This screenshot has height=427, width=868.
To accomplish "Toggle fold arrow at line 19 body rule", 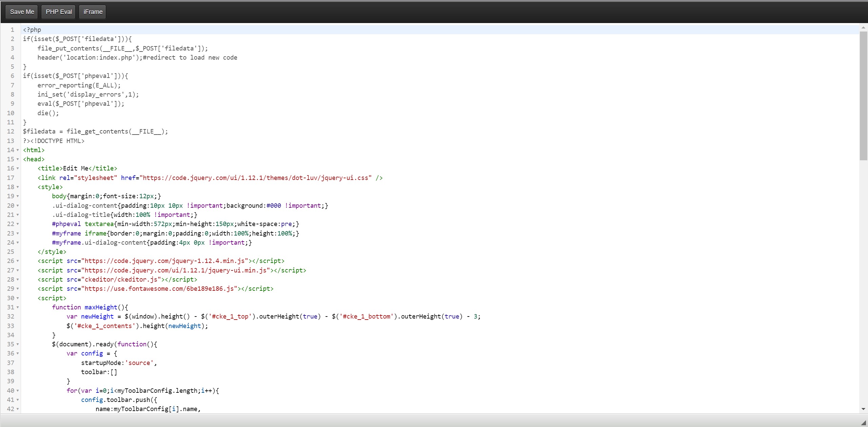I will (x=18, y=196).
